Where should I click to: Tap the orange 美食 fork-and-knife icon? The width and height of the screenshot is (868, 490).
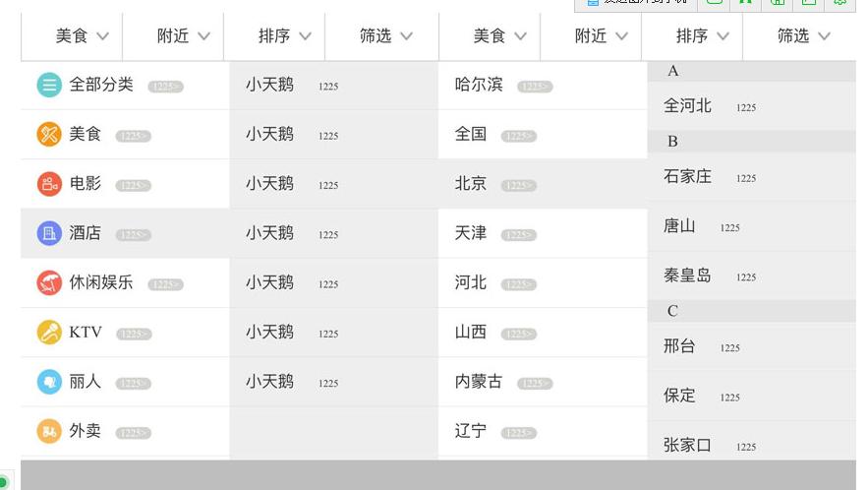click(x=49, y=134)
